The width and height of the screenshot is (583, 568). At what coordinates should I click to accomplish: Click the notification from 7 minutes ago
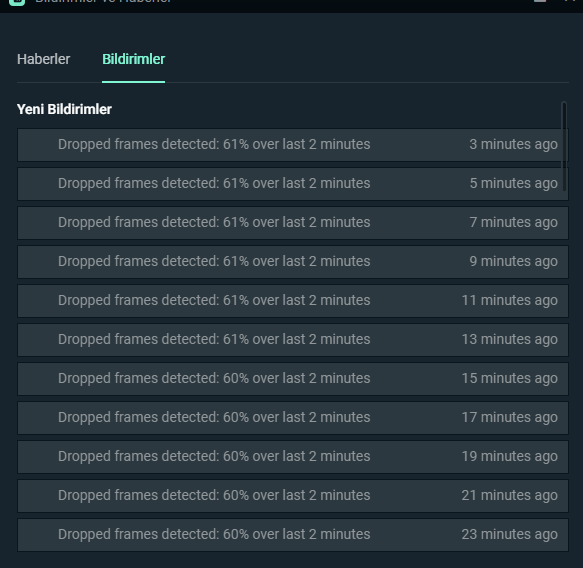tap(293, 223)
